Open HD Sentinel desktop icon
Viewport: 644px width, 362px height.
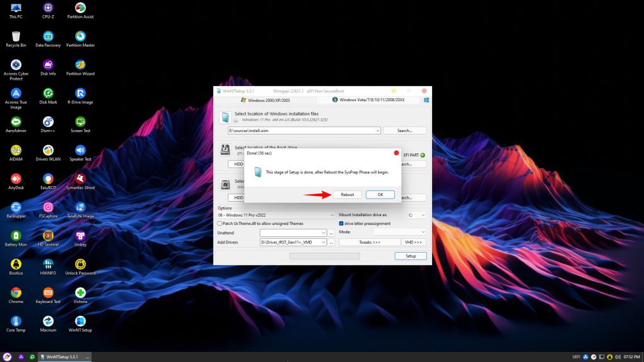tap(48, 238)
